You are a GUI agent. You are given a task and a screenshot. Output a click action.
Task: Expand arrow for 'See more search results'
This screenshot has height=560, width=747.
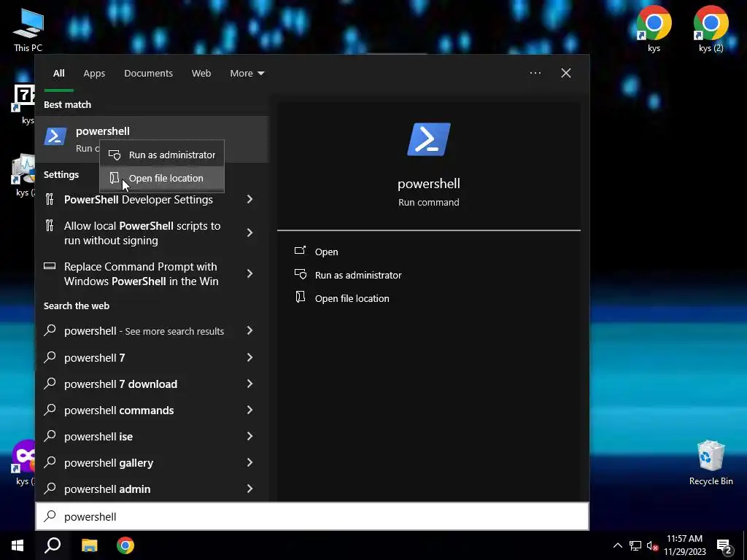tap(249, 330)
